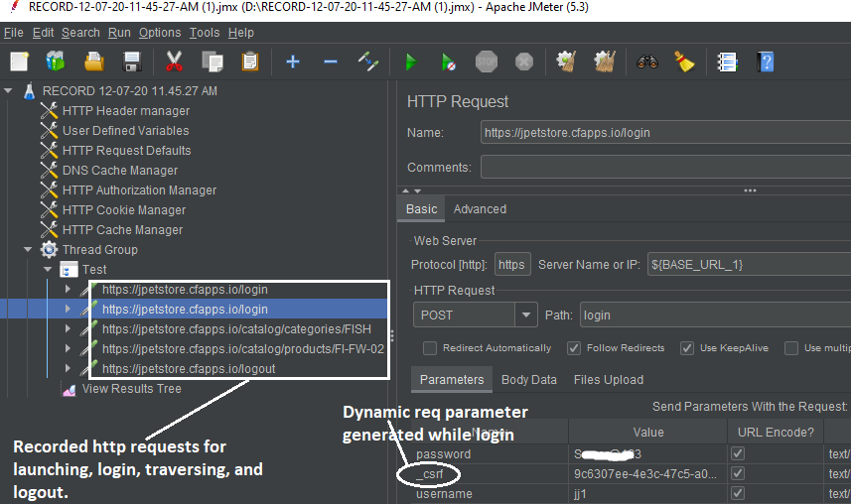Click the New test plan icon

point(20,62)
